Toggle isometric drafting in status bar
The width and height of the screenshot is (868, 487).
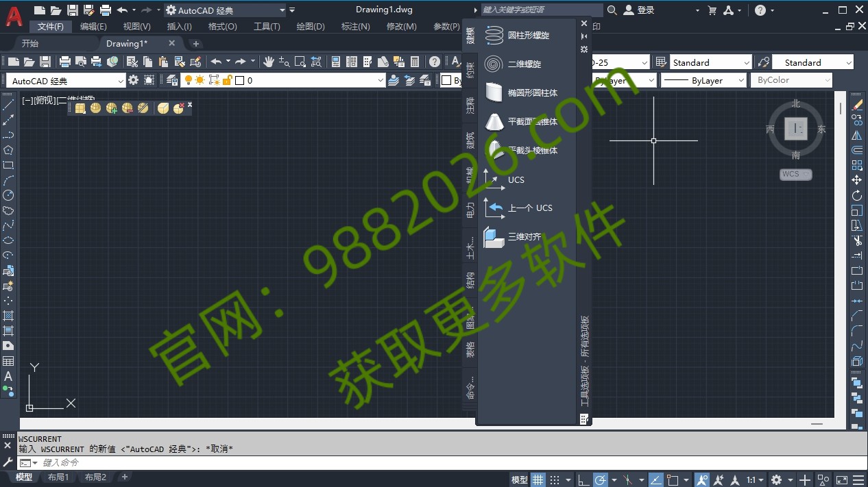point(627,479)
